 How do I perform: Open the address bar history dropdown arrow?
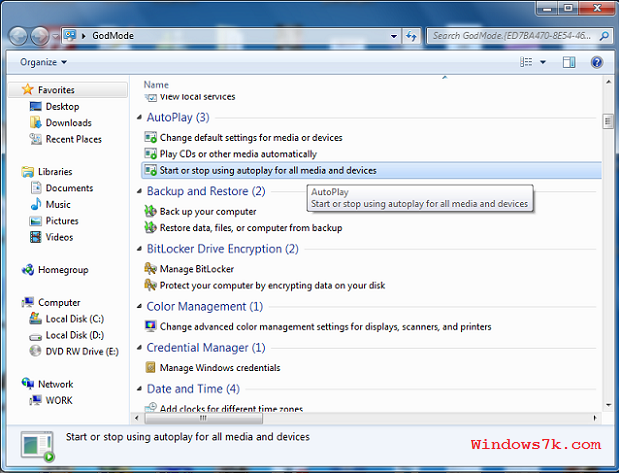click(x=394, y=36)
